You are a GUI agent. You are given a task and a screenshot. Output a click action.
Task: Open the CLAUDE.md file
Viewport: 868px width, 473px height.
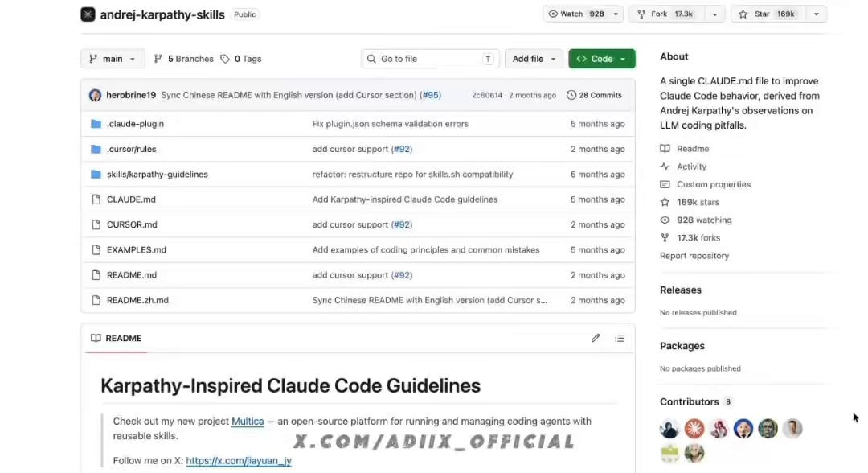[131, 199]
